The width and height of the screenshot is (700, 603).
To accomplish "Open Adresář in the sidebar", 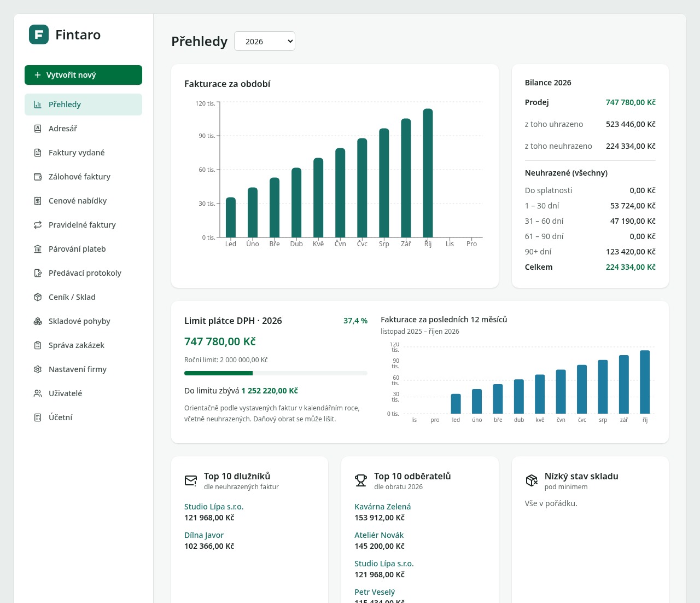I will click(83, 129).
